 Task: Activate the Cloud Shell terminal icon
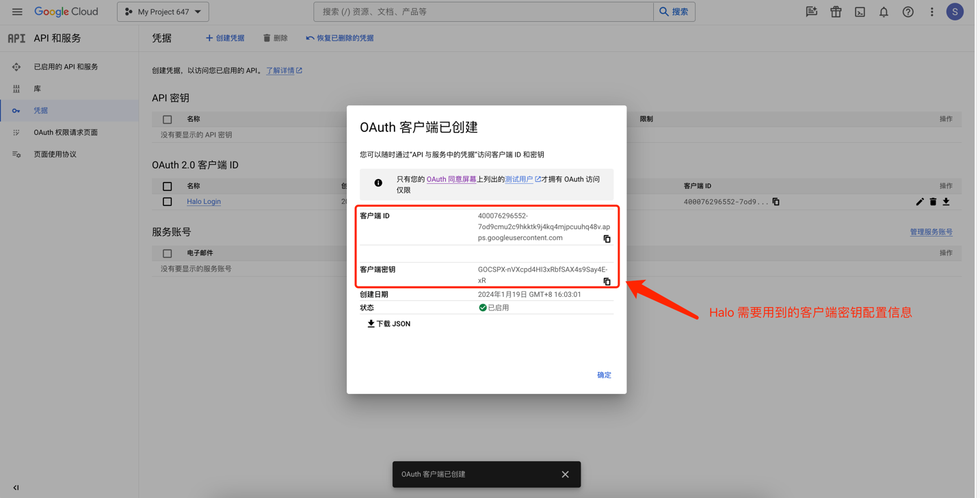[x=860, y=12]
